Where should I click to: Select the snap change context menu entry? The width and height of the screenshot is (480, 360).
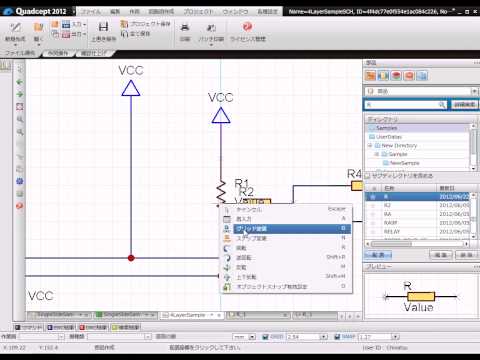(x=286, y=238)
